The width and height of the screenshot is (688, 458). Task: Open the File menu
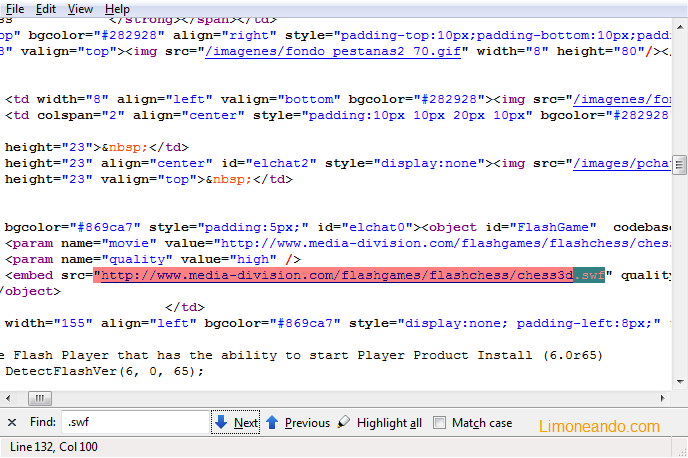tap(14, 9)
